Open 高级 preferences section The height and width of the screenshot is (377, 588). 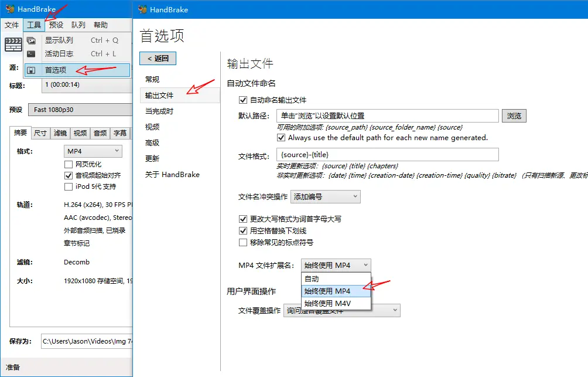tap(180, 142)
